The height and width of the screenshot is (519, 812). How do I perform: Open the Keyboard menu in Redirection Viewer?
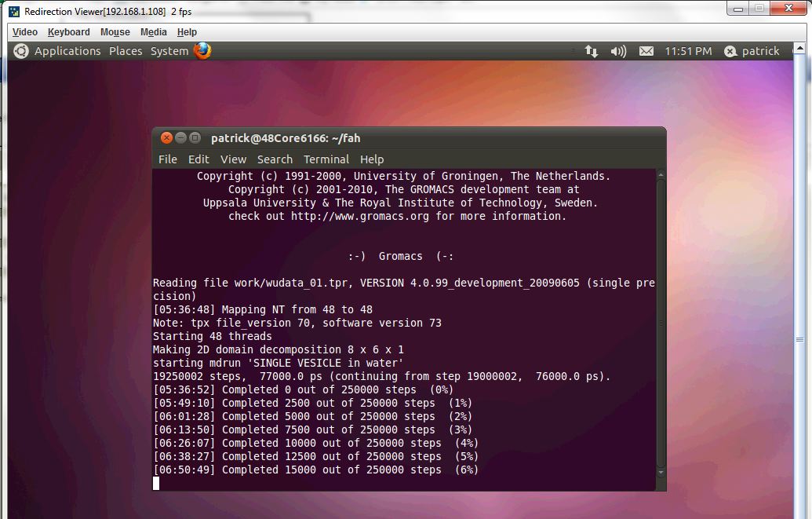(x=68, y=32)
